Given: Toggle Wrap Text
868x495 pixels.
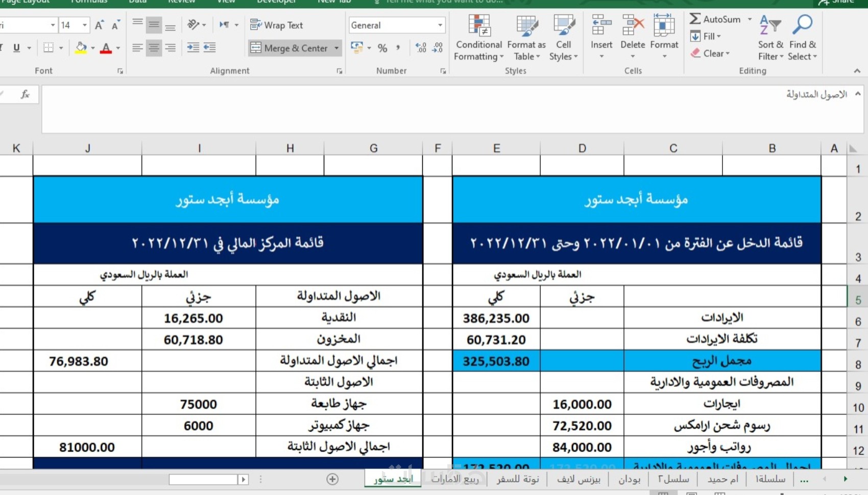Looking at the screenshot, I should point(276,25).
